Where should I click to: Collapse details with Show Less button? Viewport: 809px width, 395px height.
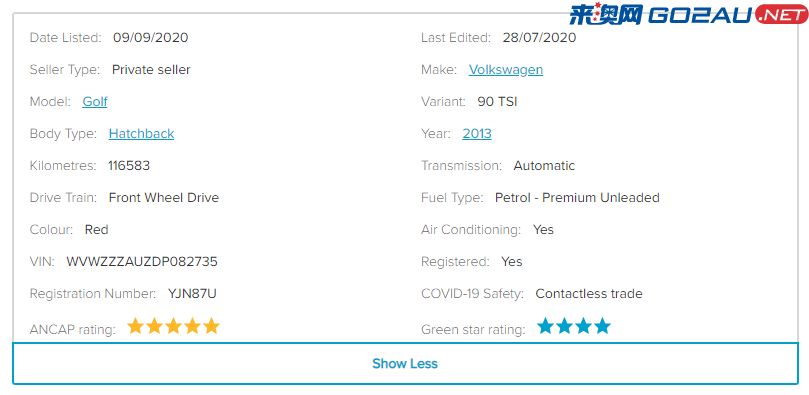(405, 364)
